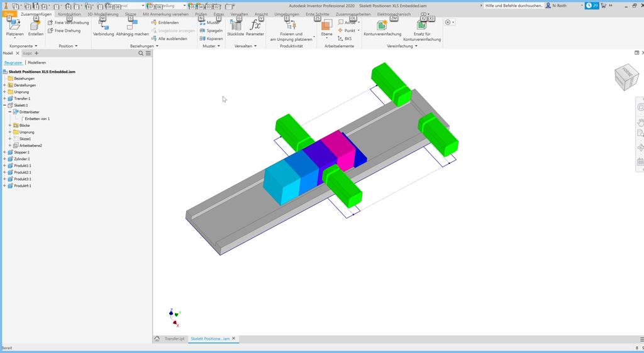This screenshot has height=353, width=644.
Task: Select the Spiegeln mirror tool
Action: (211, 31)
